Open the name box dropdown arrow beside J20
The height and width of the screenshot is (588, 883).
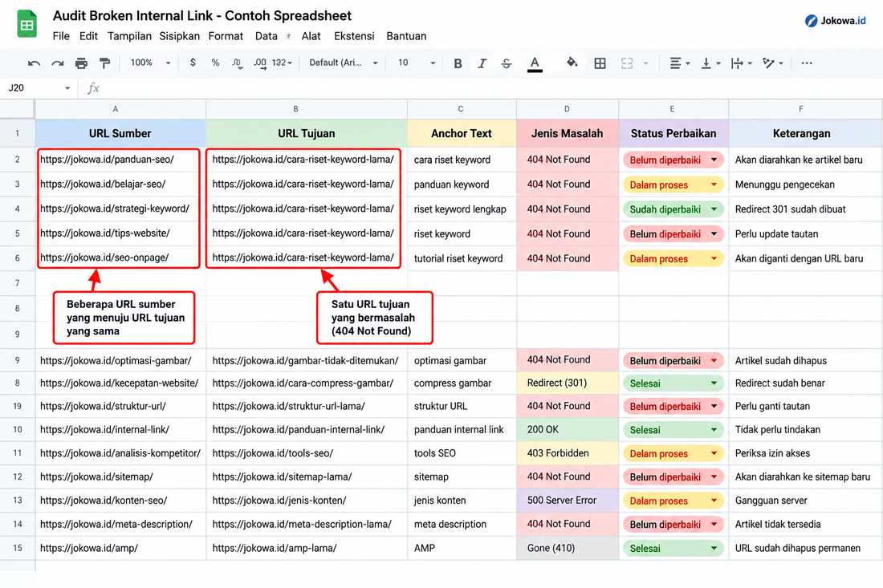click(x=67, y=87)
